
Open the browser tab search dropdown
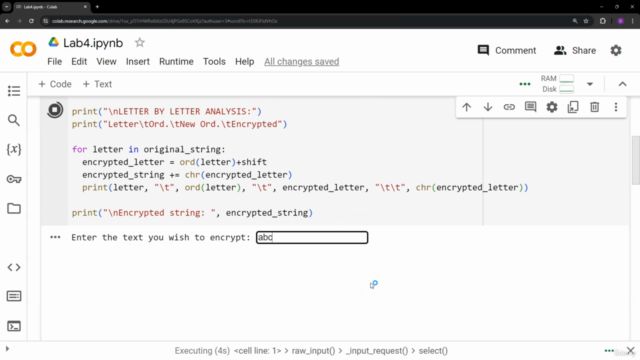7,7
